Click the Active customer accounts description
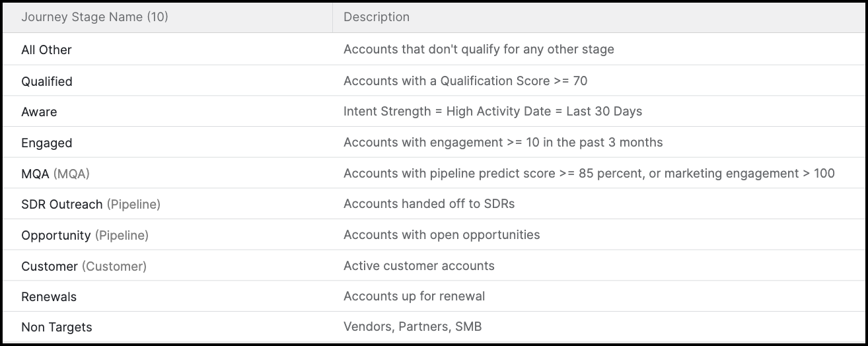 pos(419,266)
